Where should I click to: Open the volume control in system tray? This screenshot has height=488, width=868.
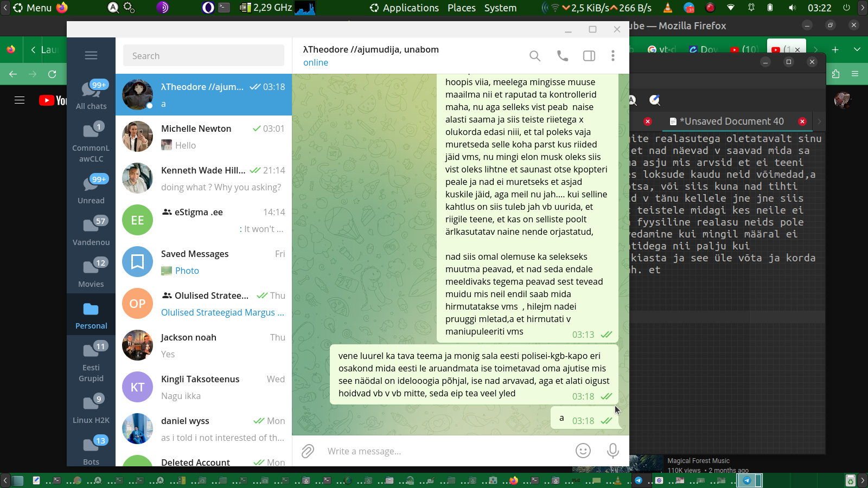(x=792, y=8)
